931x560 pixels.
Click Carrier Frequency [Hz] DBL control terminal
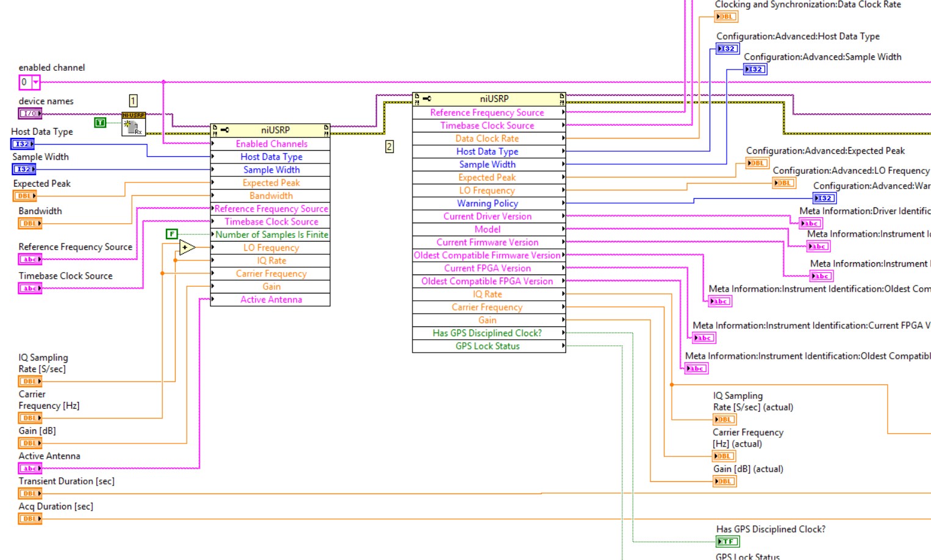click(30, 418)
